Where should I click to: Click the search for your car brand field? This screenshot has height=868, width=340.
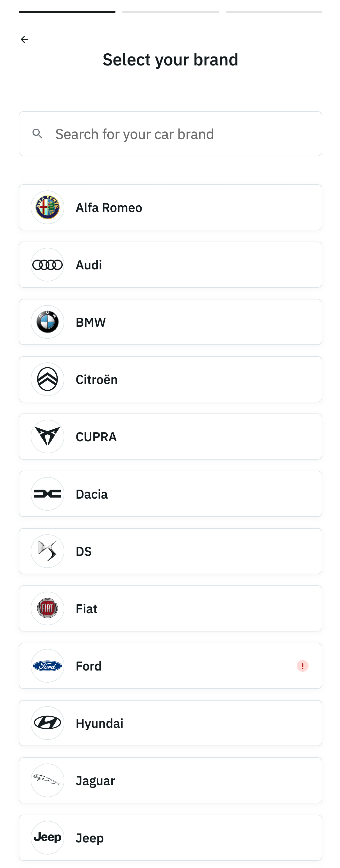[170, 133]
